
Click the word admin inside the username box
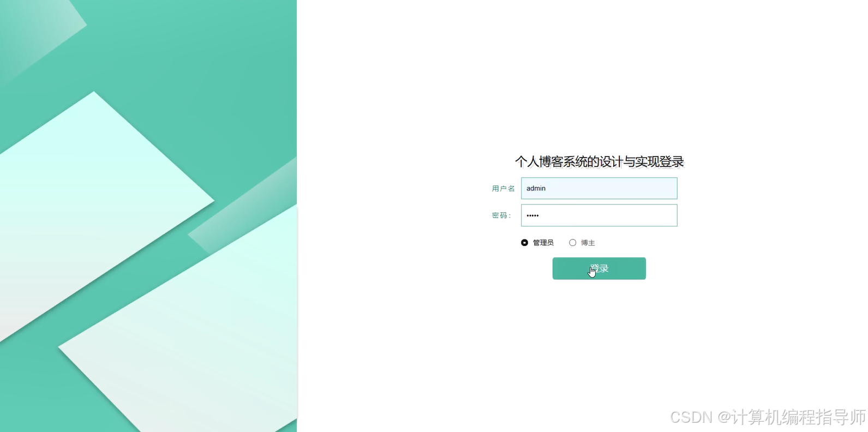point(536,188)
